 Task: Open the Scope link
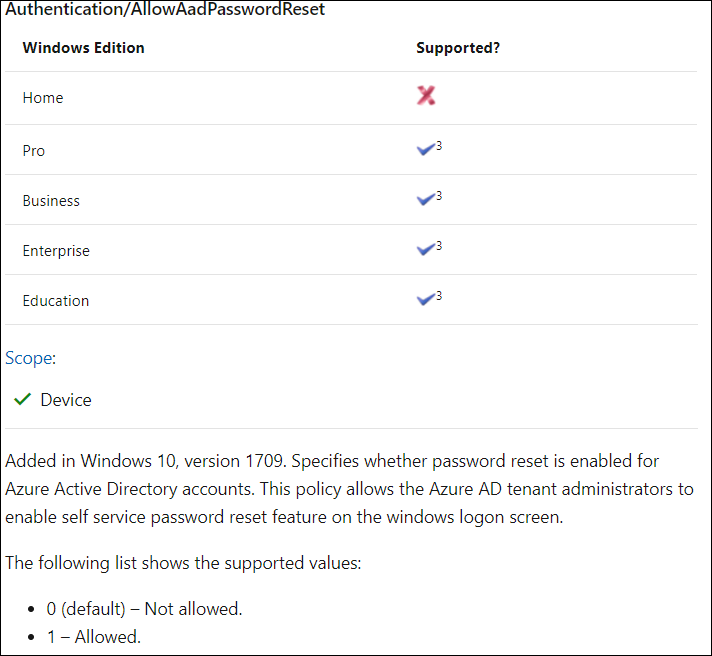[28, 357]
